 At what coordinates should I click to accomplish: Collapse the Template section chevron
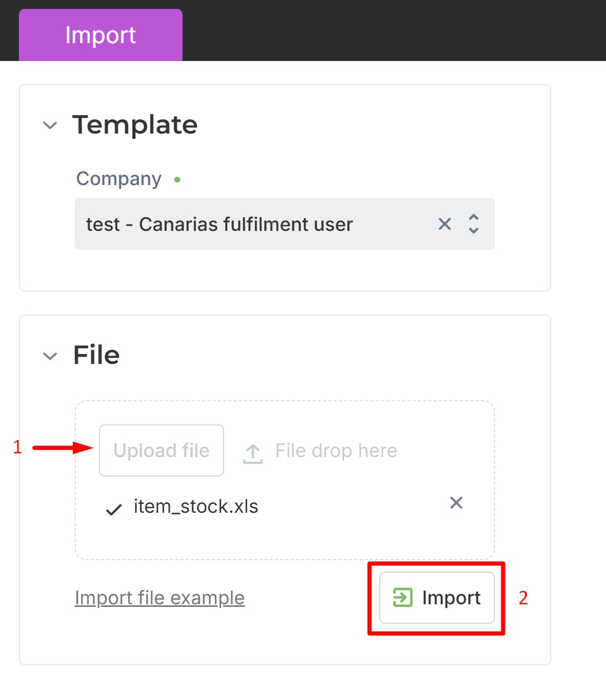point(50,126)
